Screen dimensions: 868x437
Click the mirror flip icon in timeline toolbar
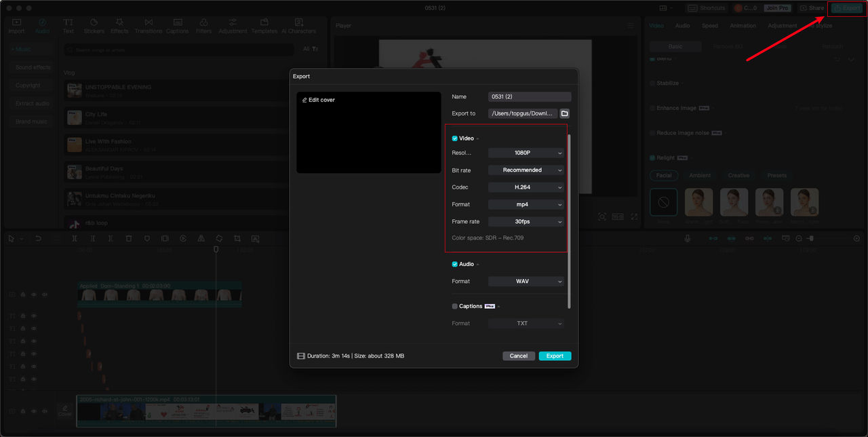pyautogui.click(x=201, y=238)
